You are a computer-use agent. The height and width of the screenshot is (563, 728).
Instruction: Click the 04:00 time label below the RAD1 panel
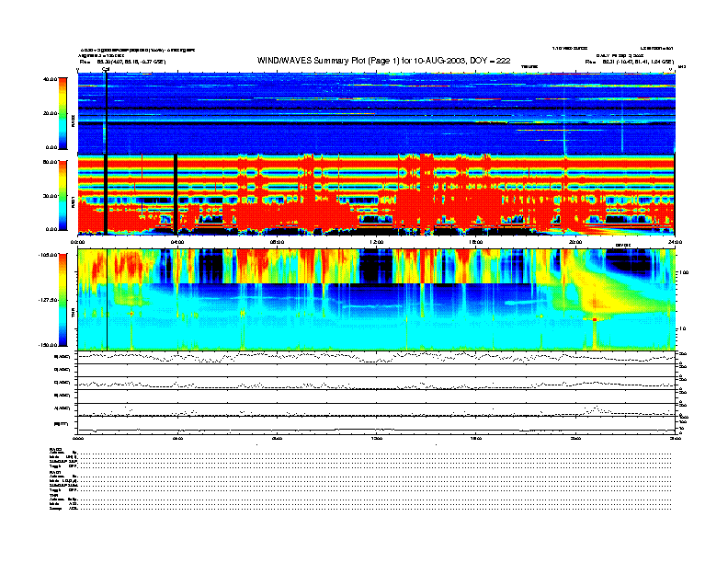tap(177, 242)
